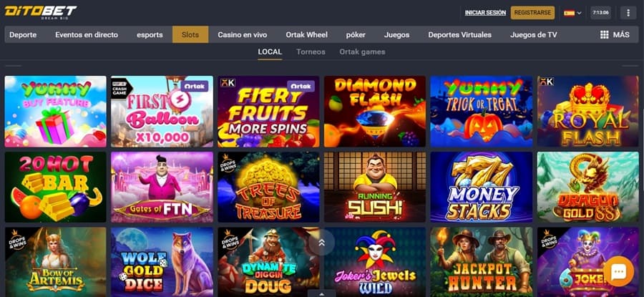The width and height of the screenshot is (644, 297).
Task: Click the MÁS grid icon
Action: [604, 35]
